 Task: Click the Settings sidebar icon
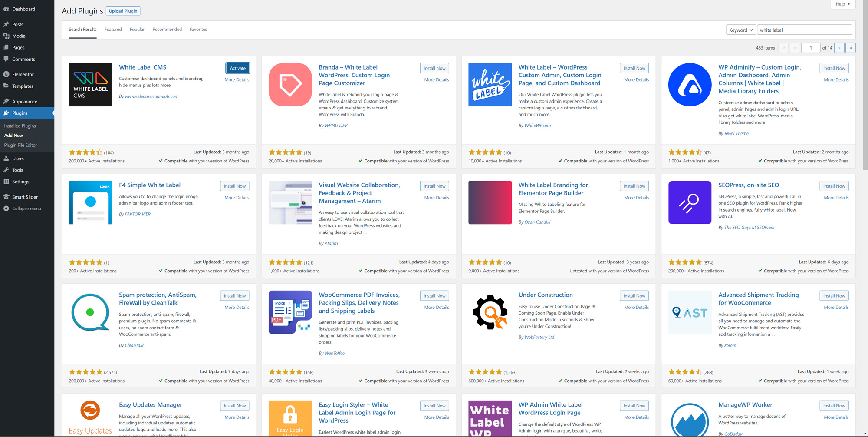click(x=6, y=182)
